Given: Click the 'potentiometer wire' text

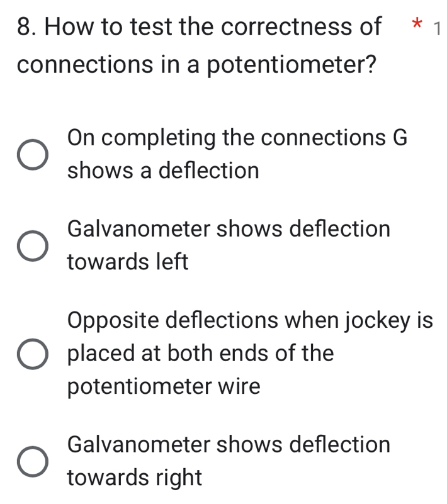Looking at the screenshot, I should click(164, 386).
